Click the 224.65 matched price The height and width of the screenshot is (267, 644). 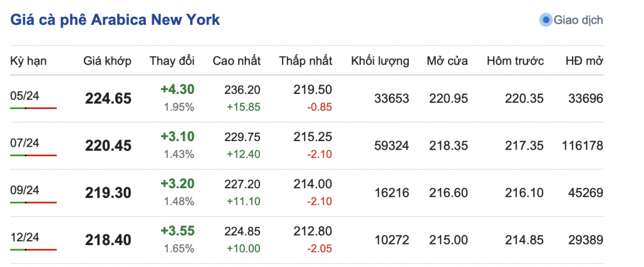[x=108, y=99]
